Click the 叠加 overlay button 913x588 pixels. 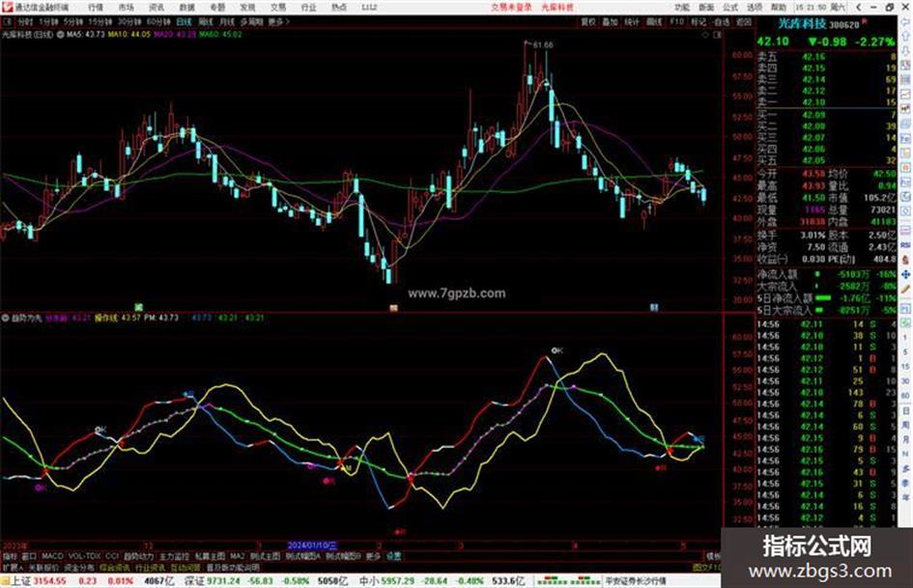point(610,22)
